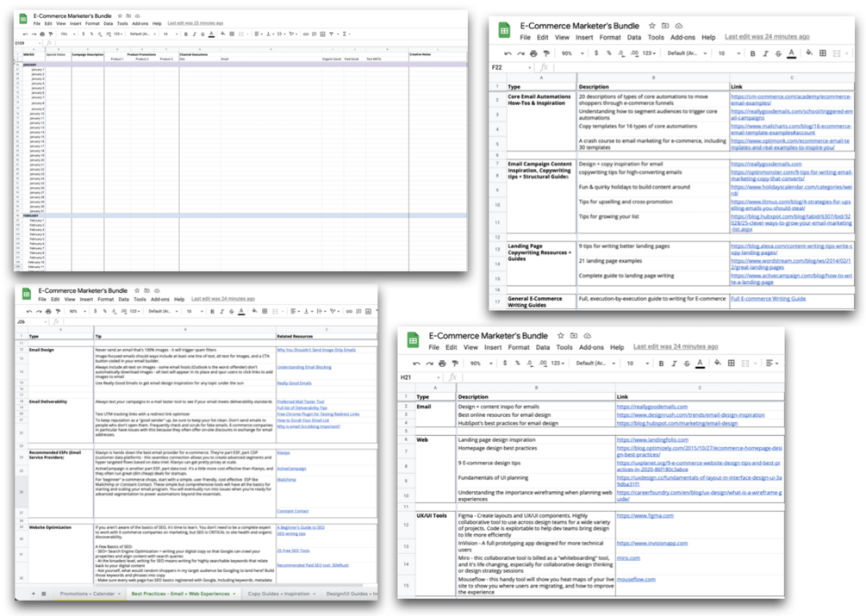Open Add-ons menu in the cell F22 window
866x616 pixels.
[682, 38]
